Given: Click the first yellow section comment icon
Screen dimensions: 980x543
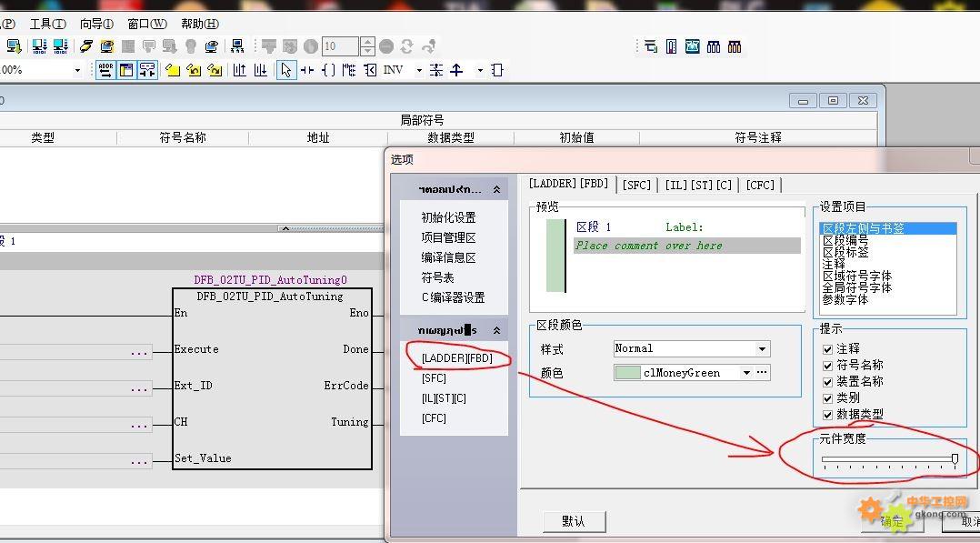Looking at the screenshot, I should pyautogui.click(x=173, y=70).
